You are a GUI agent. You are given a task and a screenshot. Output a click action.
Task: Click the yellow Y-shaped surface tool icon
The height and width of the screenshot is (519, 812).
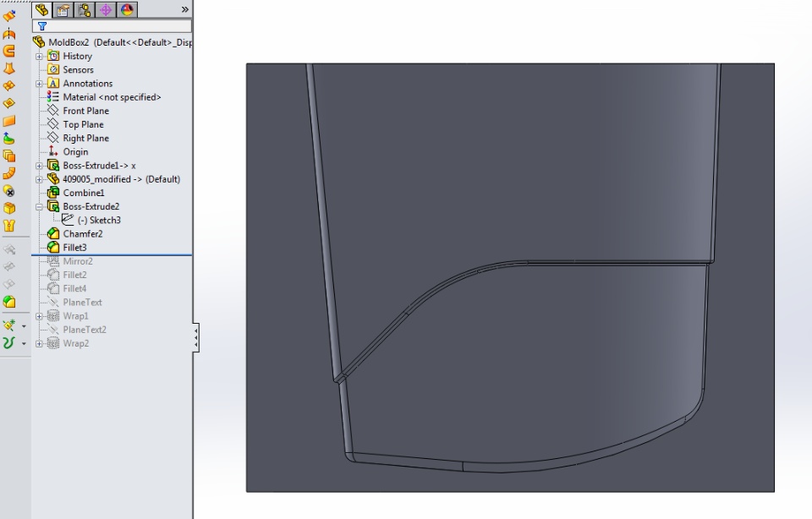coord(9,226)
